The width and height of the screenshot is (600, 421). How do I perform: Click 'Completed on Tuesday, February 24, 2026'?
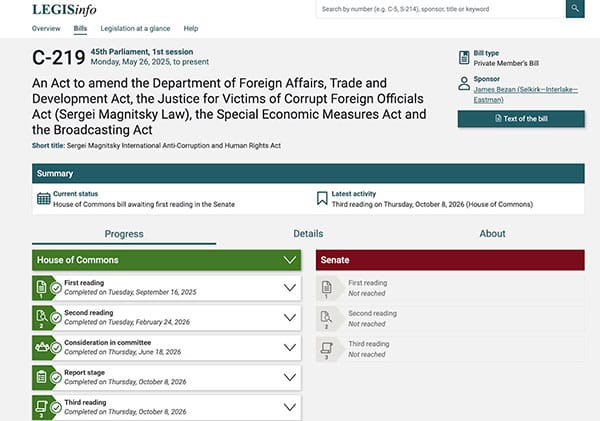pyautogui.click(x=127, y=322)
